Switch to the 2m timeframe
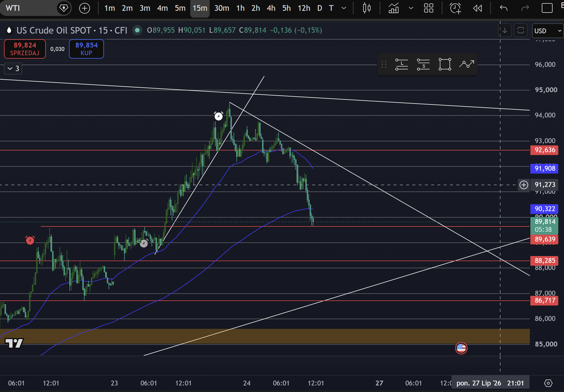564x392 pixels. coord(127,8)
